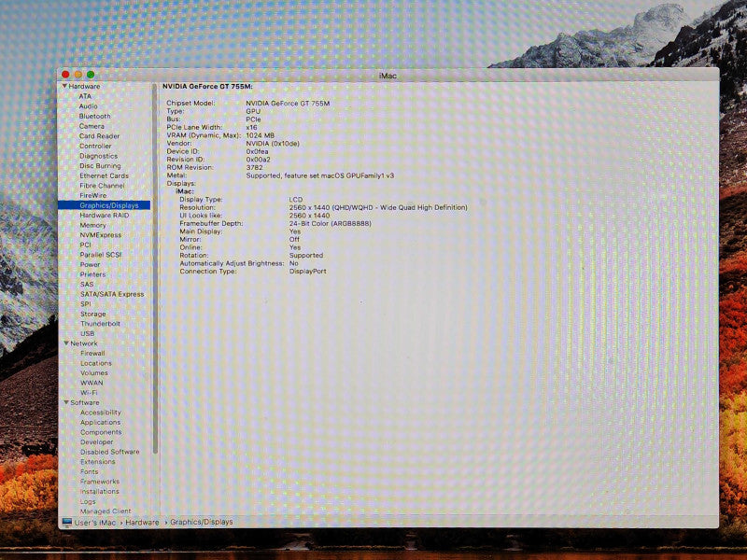This screenshot has width=747, height=560.
Task: Select Controller in the sidebar
Action: pyautogui.click(x=95, y=146)
